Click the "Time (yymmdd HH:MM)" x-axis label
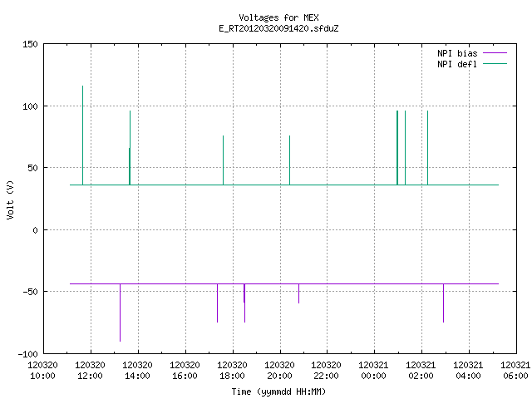This screenshot has width=532, height=399. 278,392
